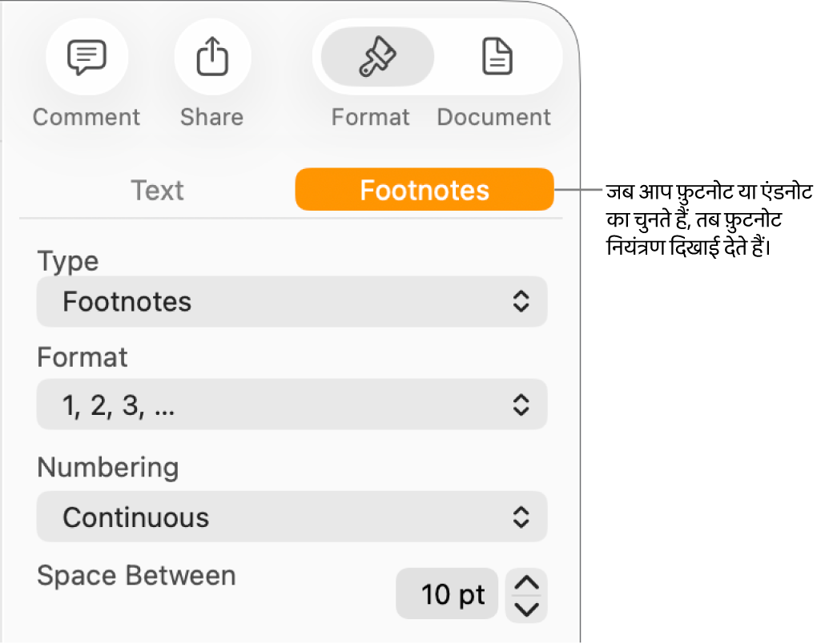Click the Type menu chevron arrows
The width and height of the screenshot is (821, 644).
521,302
